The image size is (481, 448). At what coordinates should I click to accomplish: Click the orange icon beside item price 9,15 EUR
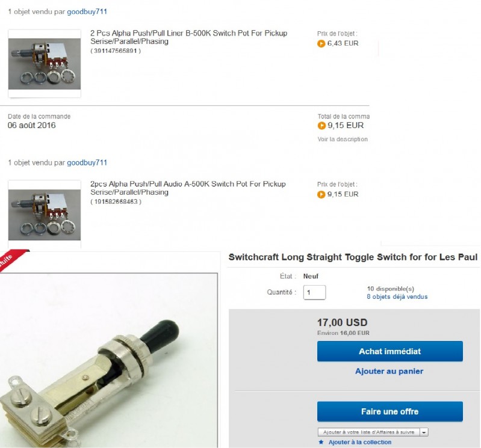coord(321,194)
